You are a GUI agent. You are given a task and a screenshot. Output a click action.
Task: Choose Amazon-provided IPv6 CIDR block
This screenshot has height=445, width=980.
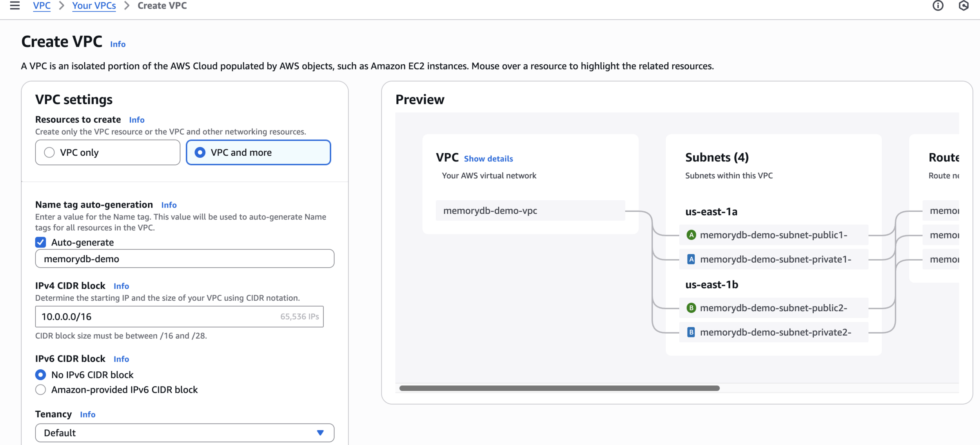(x=41, y=390)
